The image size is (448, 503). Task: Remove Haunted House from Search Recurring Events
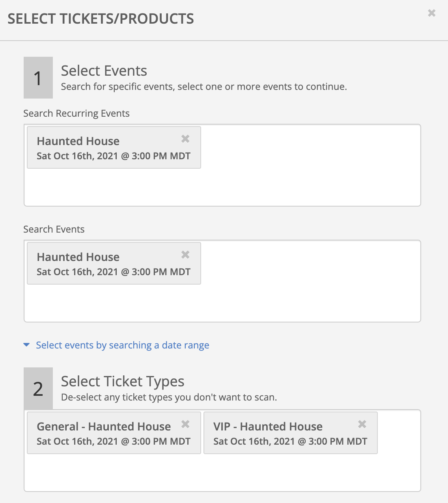pyautogui.click(x=185, y=139)
